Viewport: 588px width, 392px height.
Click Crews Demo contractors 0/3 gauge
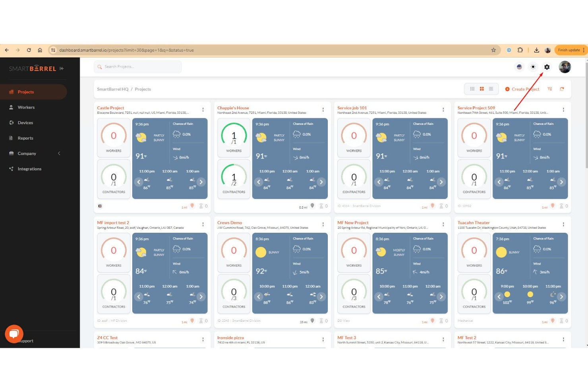(234, 294)
